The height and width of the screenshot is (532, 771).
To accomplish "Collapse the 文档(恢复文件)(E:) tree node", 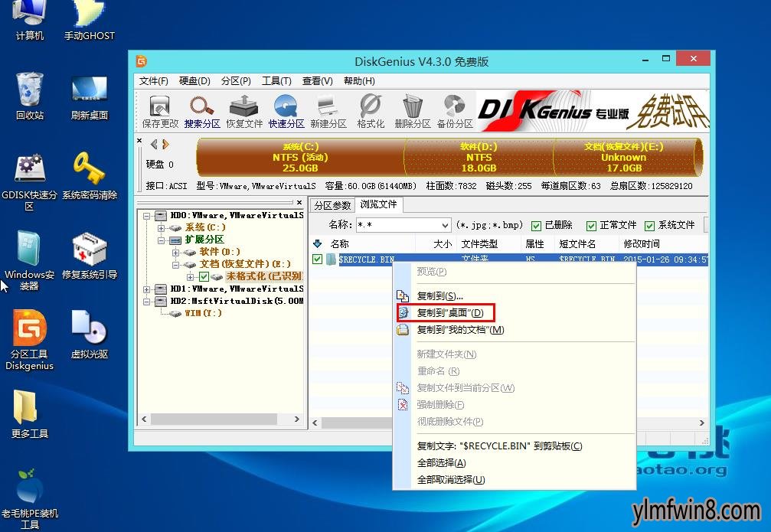I will click(175, 265).
